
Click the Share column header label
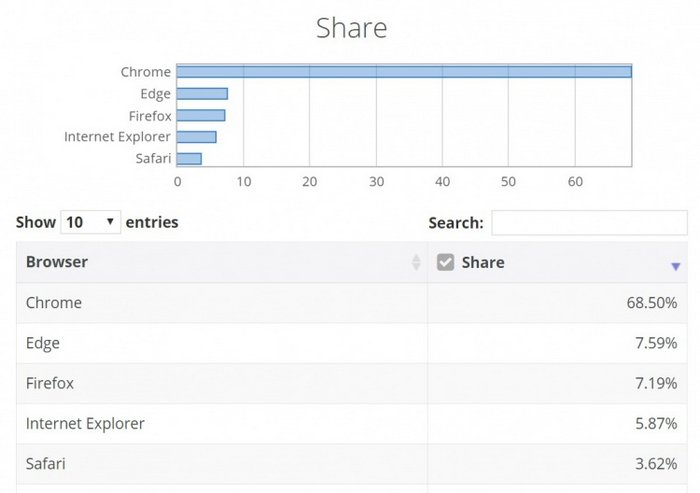click(x=483, y=262)
